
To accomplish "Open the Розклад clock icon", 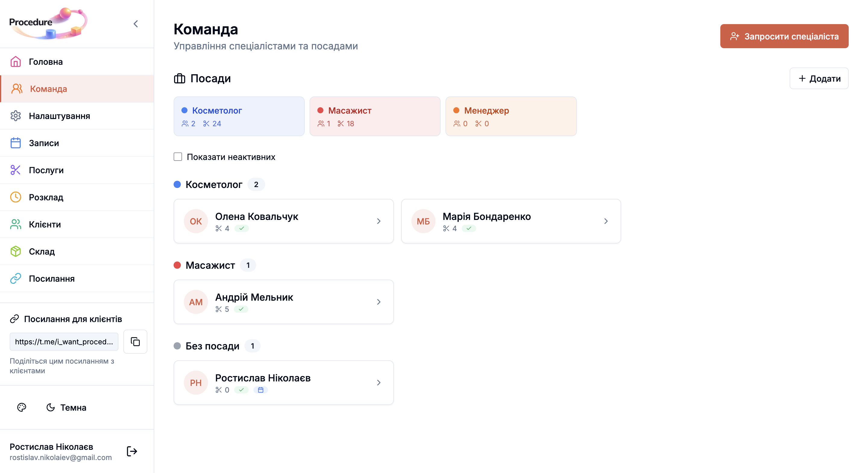I will (x=15, y=197).
